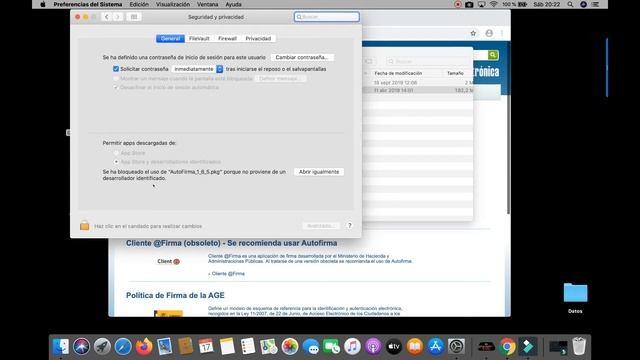
Task: Open Firefox from the Dock
Action: click(144, 347)
